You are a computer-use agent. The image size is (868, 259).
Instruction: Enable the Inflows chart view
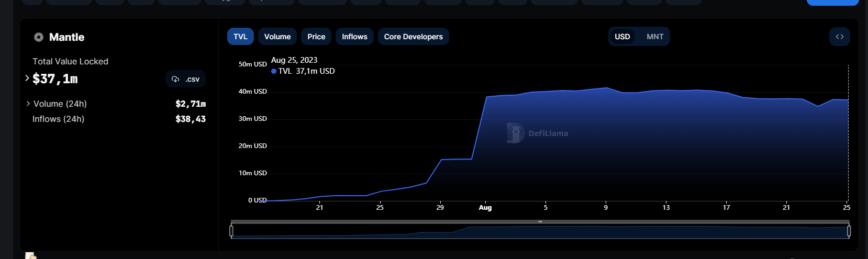tap(354, 37)
